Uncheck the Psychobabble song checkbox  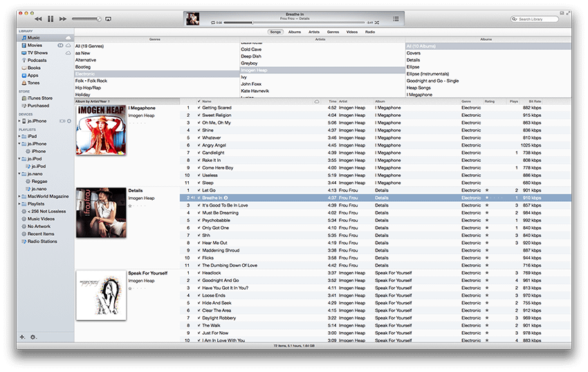tap(199, 220)
